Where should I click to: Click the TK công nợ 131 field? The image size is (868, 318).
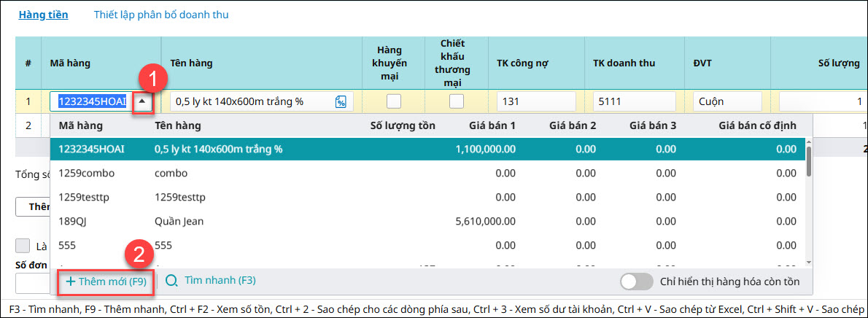point(535,101)
